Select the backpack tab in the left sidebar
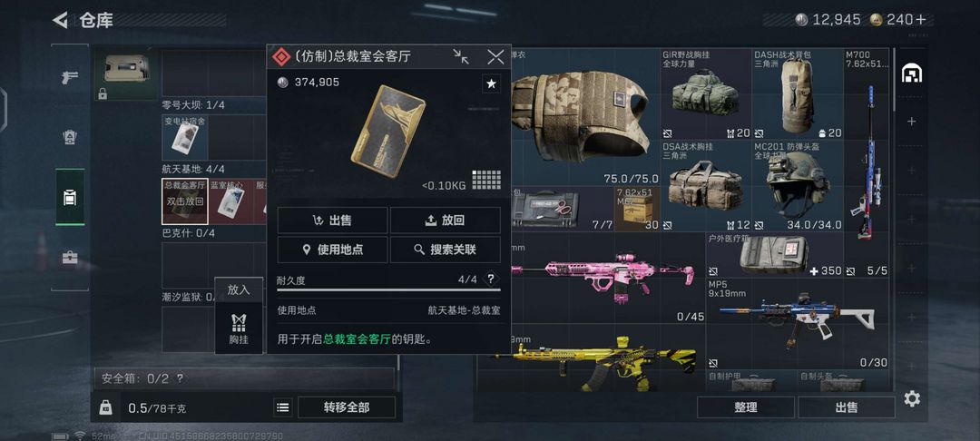The height and width of the screenshot is (441, 980). tap(69, 198)
